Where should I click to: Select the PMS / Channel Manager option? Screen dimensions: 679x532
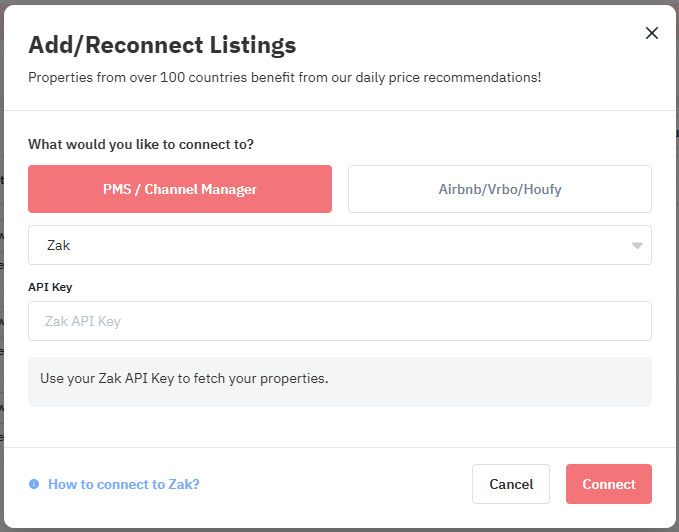coord(180,189)
